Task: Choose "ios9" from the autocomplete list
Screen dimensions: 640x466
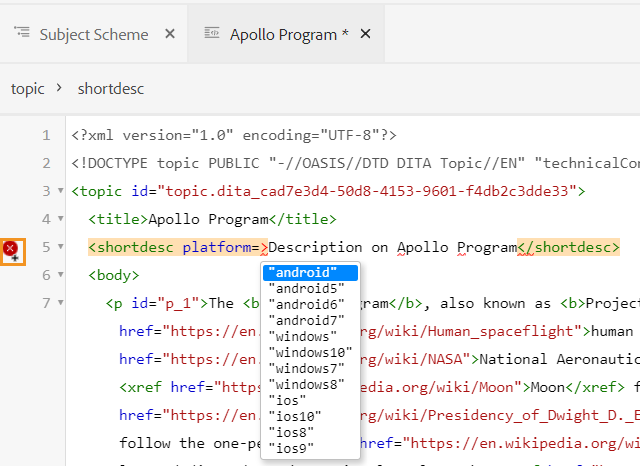Action: (310, 448)
